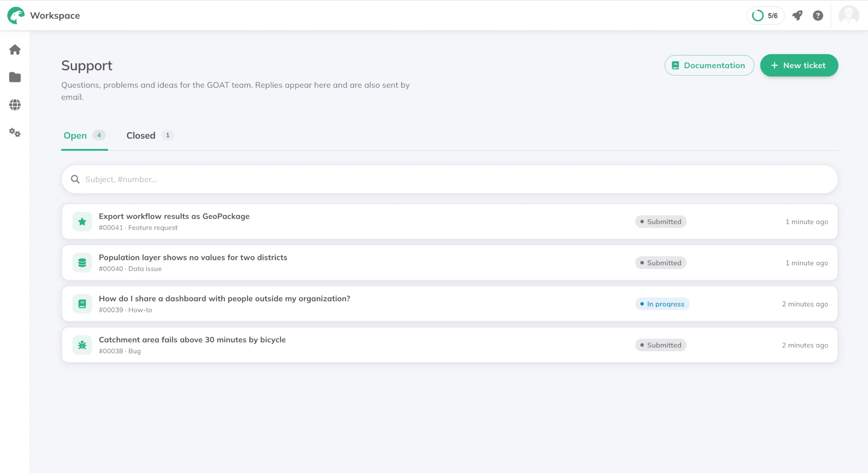Click the star icon of ticket #00041
Image resolution: width=868 pixels, height=473 pixels.
click(82, 222)
